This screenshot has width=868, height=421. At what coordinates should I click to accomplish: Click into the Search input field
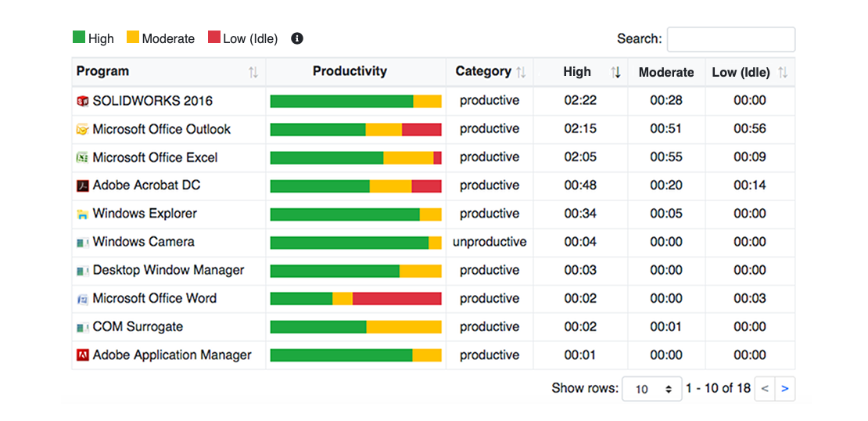[730, 39]
